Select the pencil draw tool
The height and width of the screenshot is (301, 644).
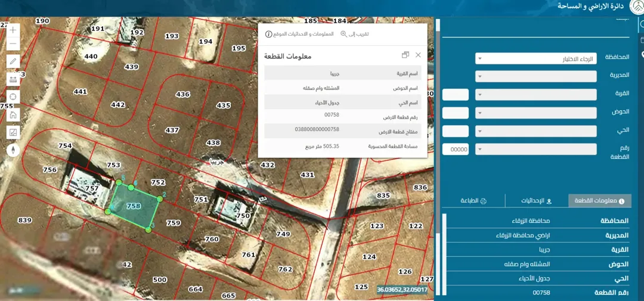(13, 61)
